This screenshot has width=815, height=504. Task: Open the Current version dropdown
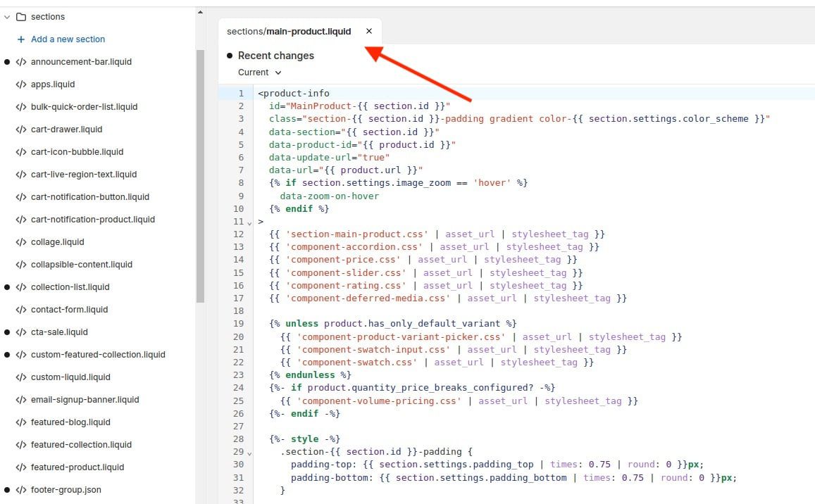click(259, 73)
